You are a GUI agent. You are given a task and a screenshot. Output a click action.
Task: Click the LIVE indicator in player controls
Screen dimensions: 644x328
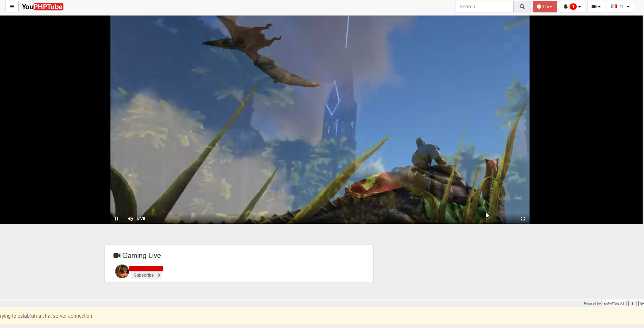tap(141, 219)
